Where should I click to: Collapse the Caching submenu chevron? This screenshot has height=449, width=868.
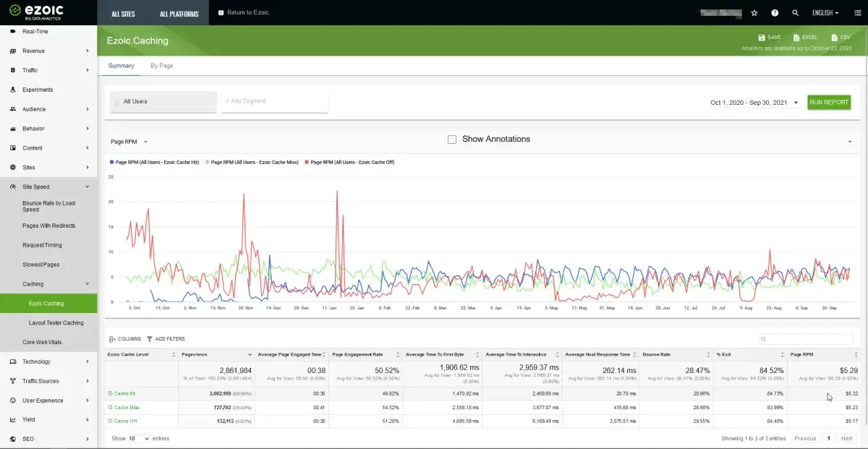pyautogui.click(x=88, y=284)
